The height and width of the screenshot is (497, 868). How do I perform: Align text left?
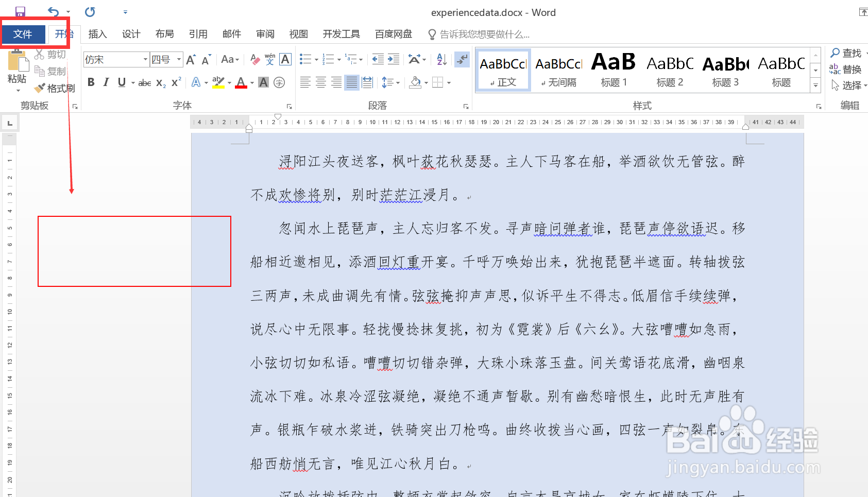[x=305, y=82]
